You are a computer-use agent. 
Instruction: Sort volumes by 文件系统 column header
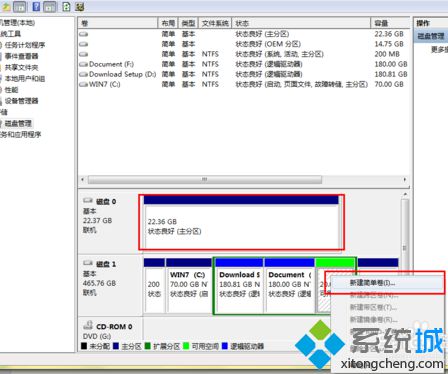point(215,23)
